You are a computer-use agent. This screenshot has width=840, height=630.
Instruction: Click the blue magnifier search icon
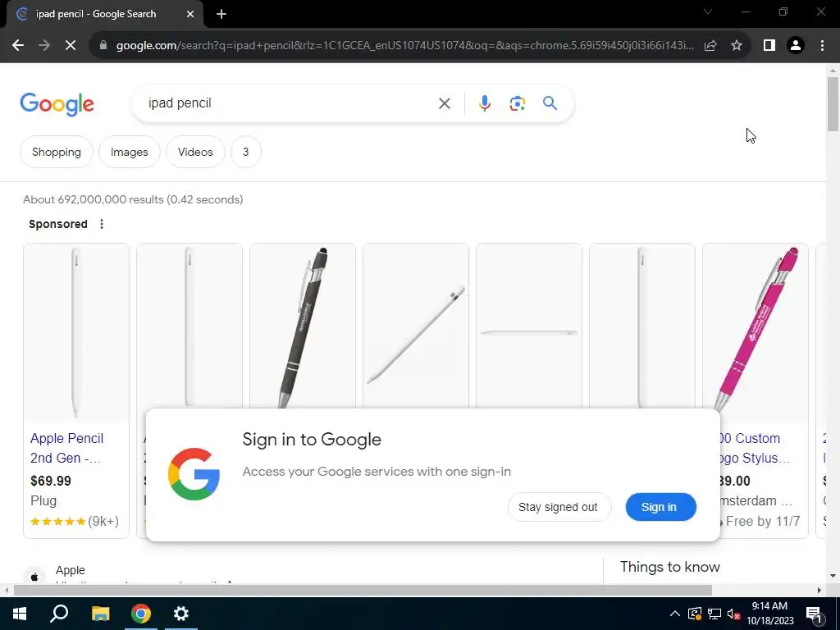[550, 103]
